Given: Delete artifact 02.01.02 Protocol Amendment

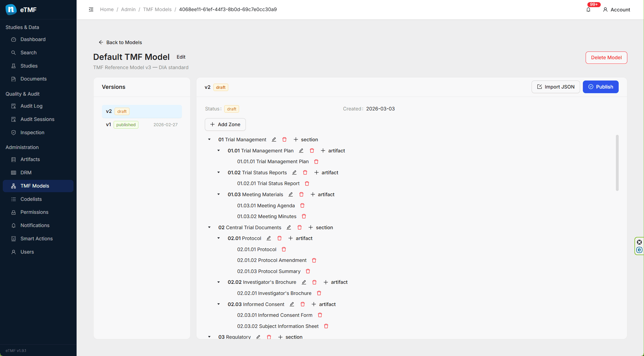Looking at the screenshot, I should point(314,260).
